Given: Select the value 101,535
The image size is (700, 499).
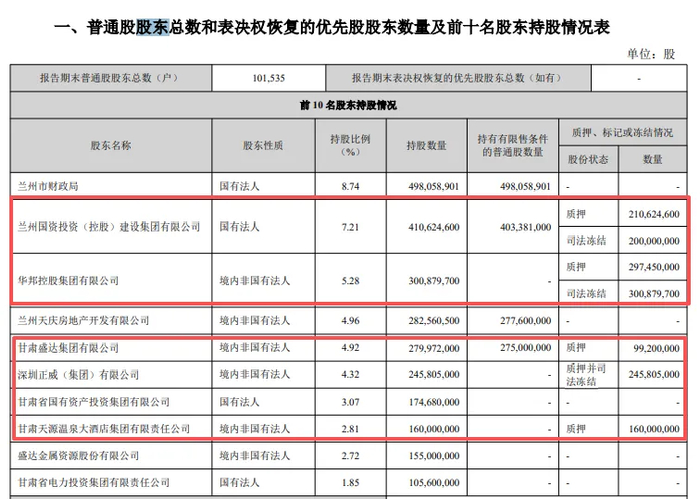Looking at the screenshot, I should click(269, 78).
